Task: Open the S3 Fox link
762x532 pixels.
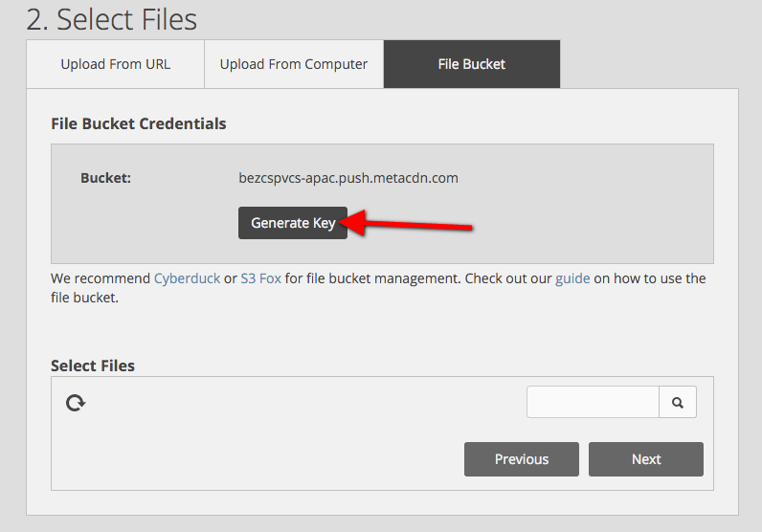Action: tap(261, 278)
